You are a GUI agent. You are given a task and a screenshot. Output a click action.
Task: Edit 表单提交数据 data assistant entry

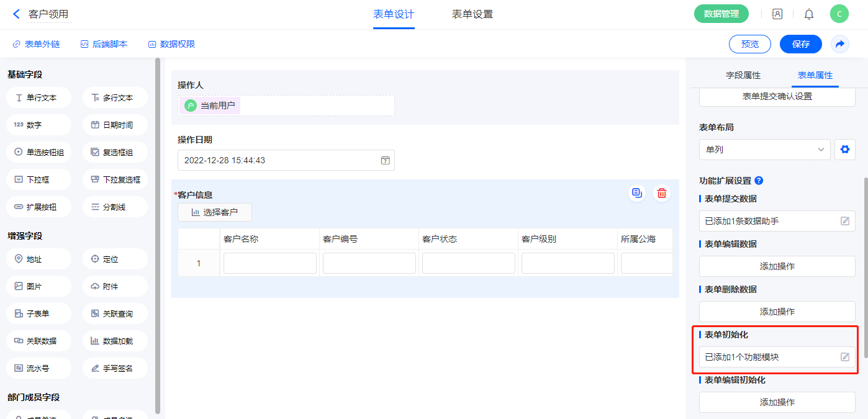click(844, 221)
